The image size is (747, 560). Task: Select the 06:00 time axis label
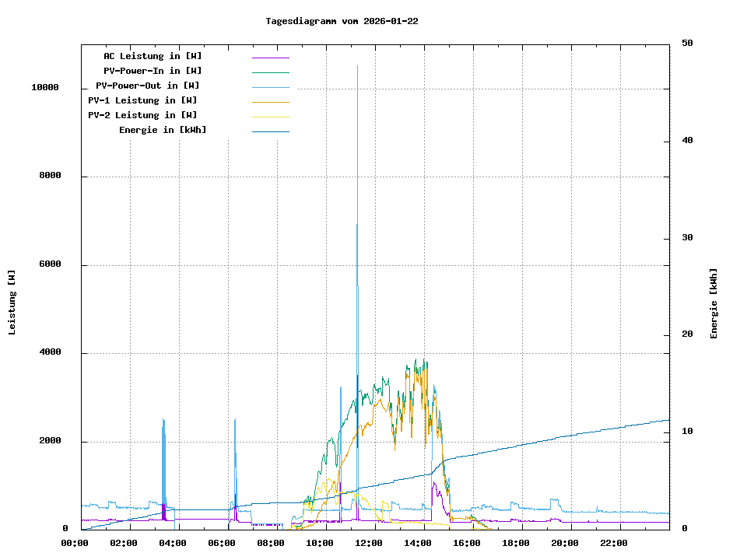point(222,543)
